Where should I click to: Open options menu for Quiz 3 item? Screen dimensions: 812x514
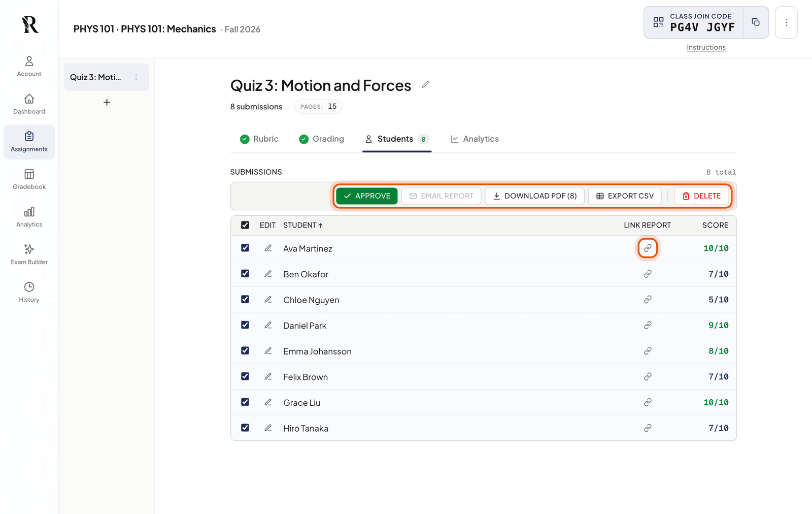136,77
